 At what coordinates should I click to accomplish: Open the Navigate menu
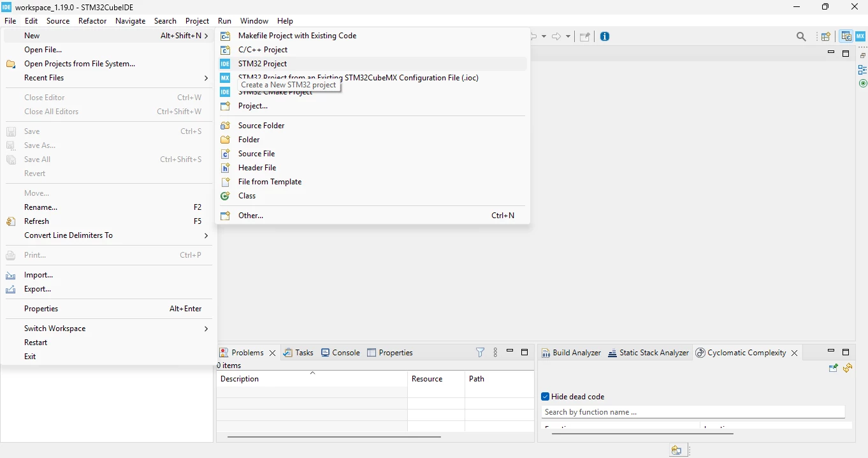[x=131, y=21]
